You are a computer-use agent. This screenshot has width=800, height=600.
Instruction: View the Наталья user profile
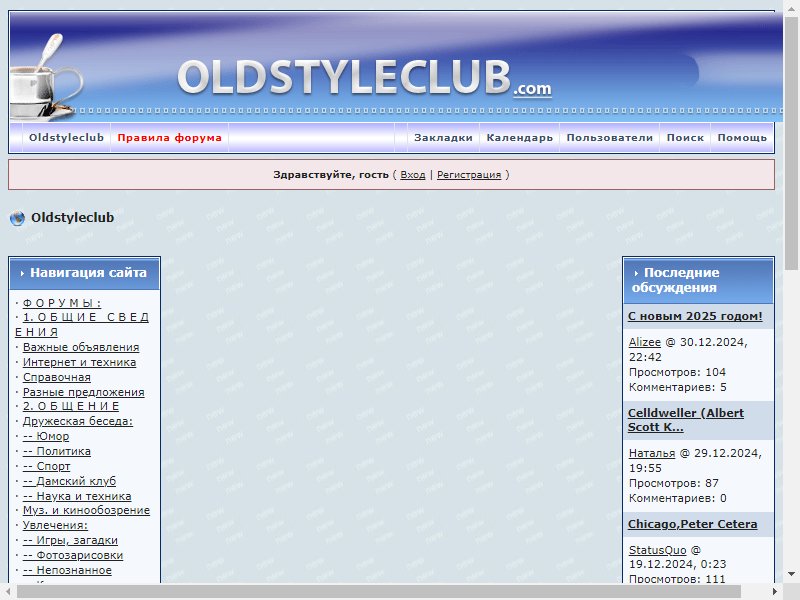coord(652,453)
